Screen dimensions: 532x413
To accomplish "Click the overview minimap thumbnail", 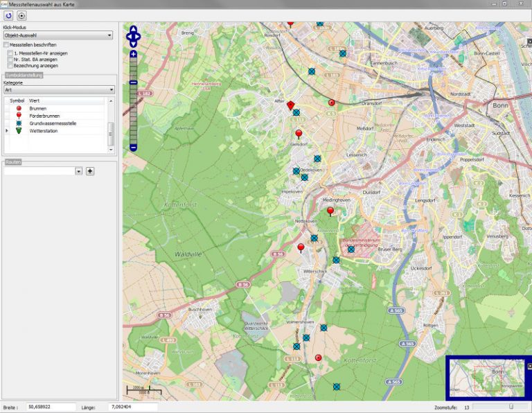I will point(488,378).
